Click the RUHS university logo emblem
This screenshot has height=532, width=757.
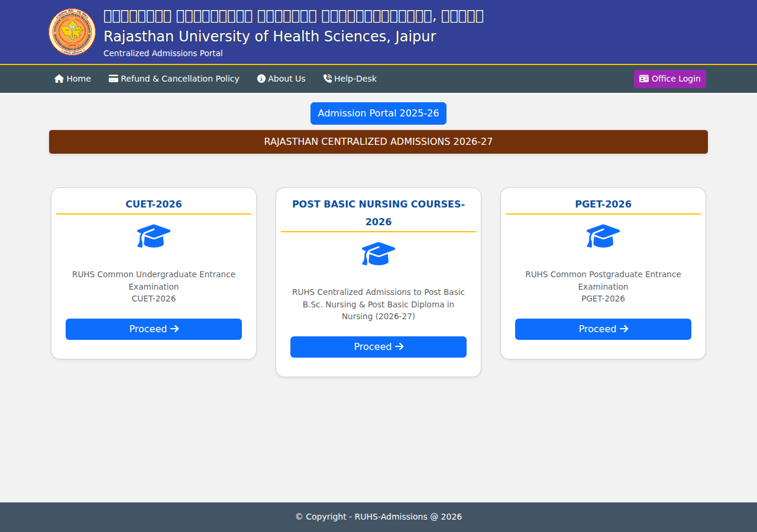pos(72,32)
